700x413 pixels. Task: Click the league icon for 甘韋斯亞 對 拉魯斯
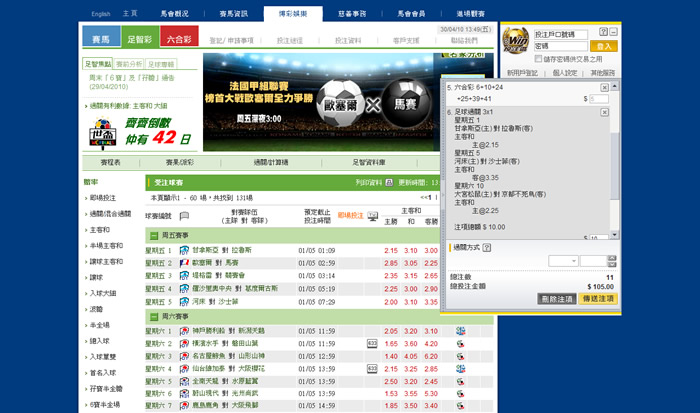coord(184,250)
